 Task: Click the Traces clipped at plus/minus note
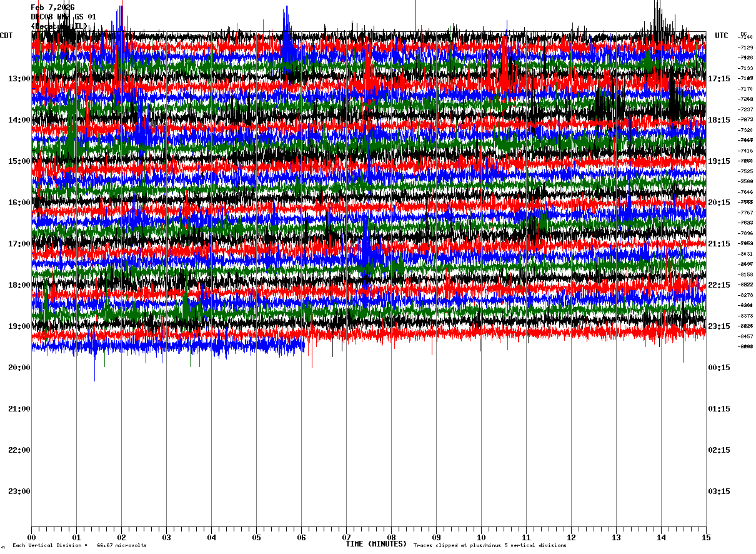point(490,546)
